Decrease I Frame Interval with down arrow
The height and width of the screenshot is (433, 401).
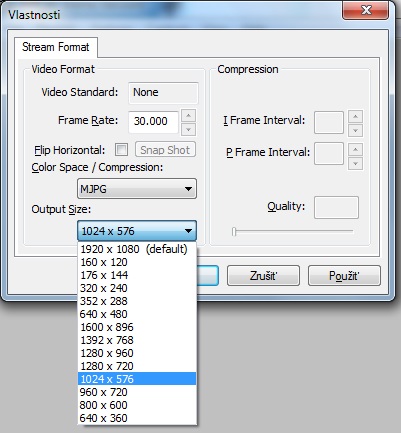[x=355, y=130]
